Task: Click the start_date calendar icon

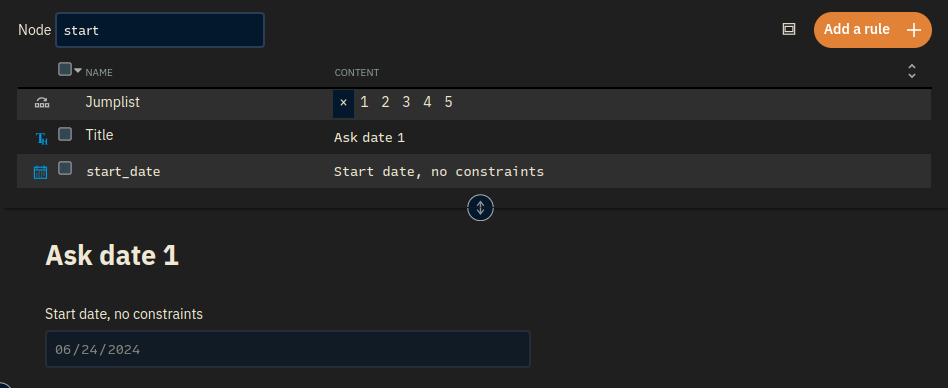Action: point(41,172)
